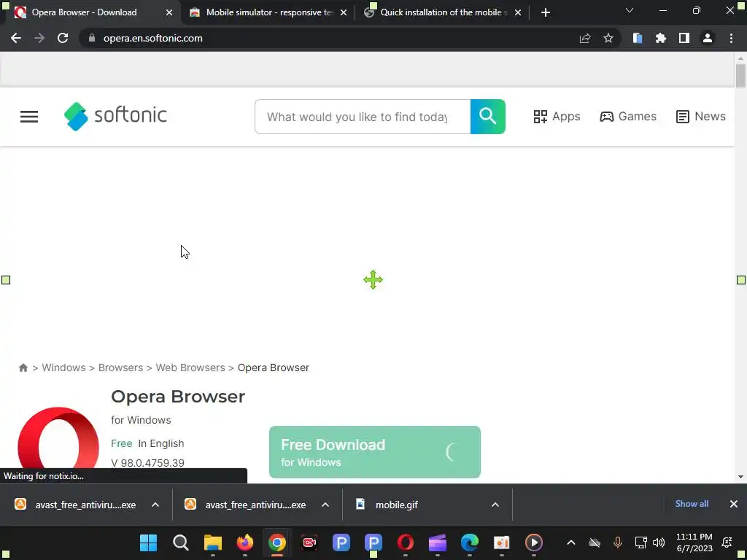Open the Windows Start menu
Image resolution: width=747 pixels, height=560 pixels.
[149, 542]
